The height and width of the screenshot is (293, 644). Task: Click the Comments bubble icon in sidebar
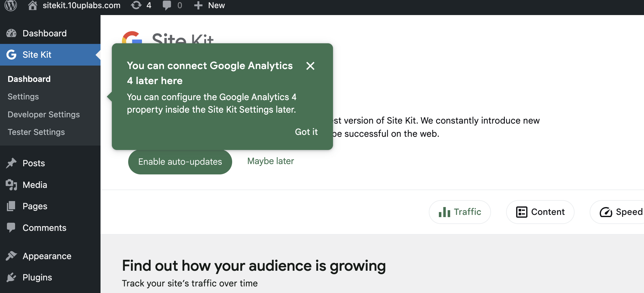[11, 228]
